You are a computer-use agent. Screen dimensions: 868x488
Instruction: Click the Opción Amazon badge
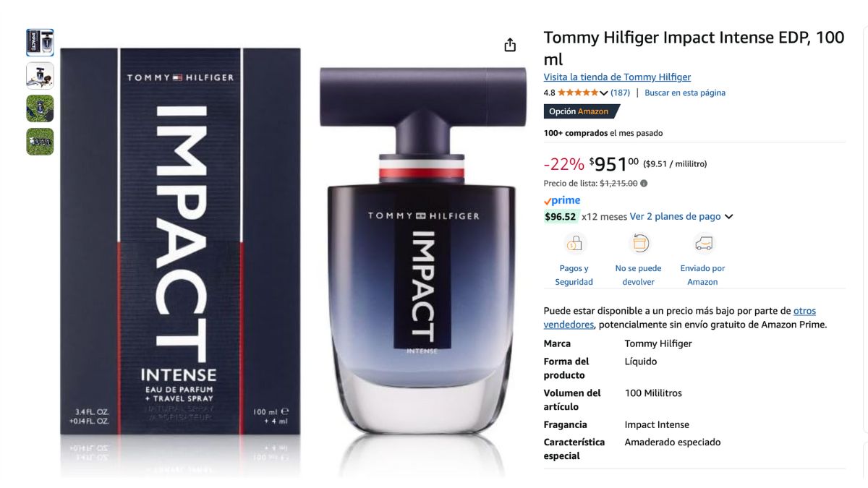(x=581, y=111)
